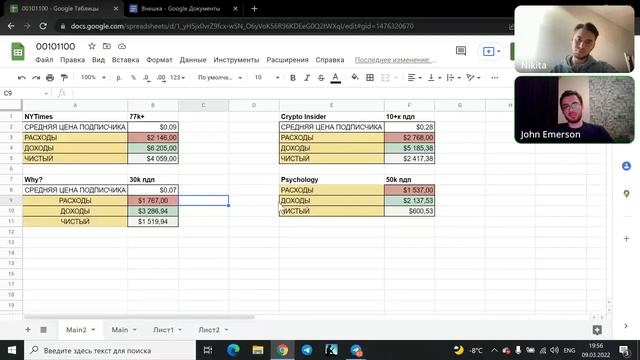Open the Maps side panel icon
Image resolution: width=640 pixels, height=360 pixels.
coord(627,194)
